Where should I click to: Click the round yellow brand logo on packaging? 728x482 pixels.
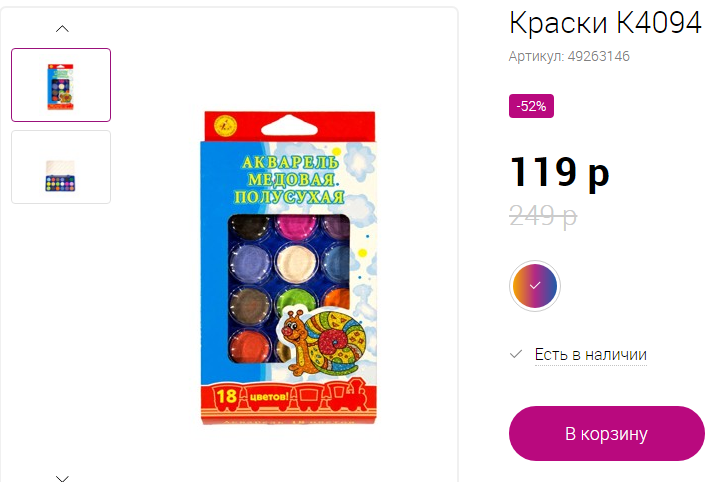click(225, 126)
